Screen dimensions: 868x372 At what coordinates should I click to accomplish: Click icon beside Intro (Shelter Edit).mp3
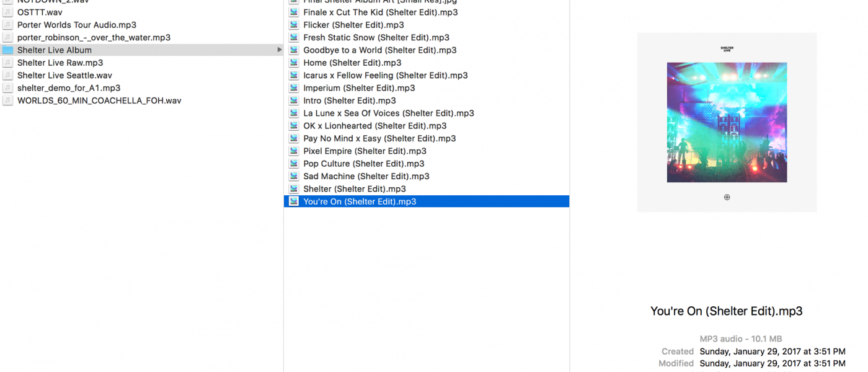[294, 100]
